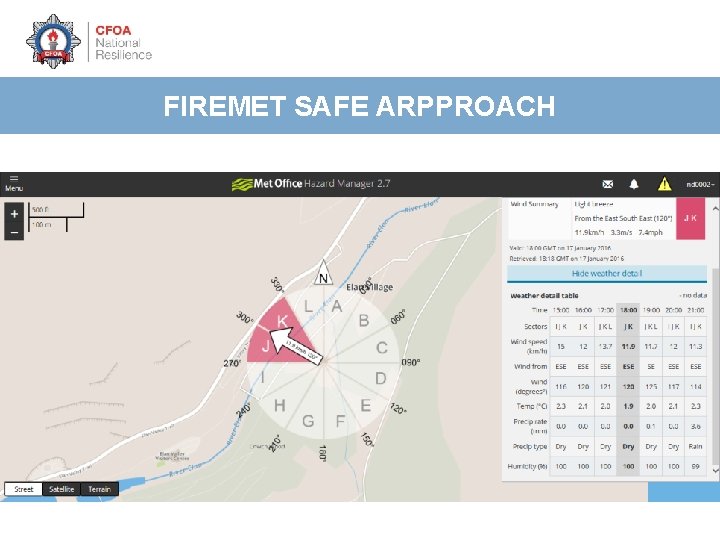Click the Elan Village map label
Screen dimensions: 720x540
[370, 287]
